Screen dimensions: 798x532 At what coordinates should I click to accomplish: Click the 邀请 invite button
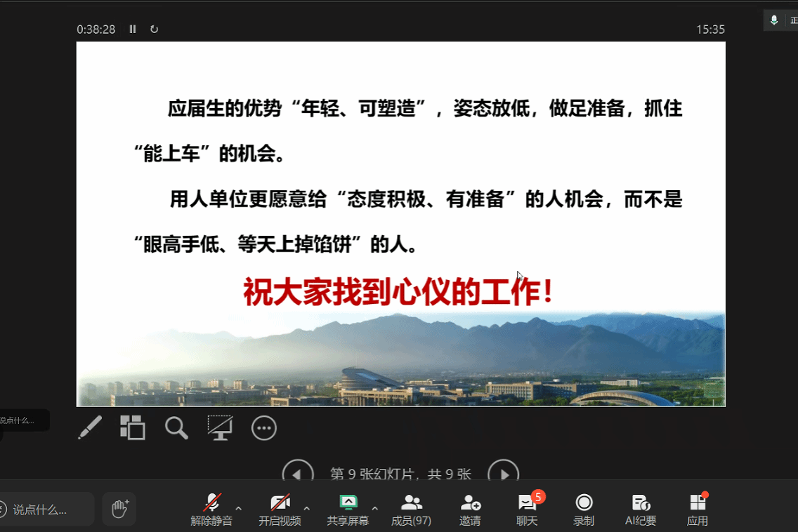pyautogui.click(x=470, y=509)
